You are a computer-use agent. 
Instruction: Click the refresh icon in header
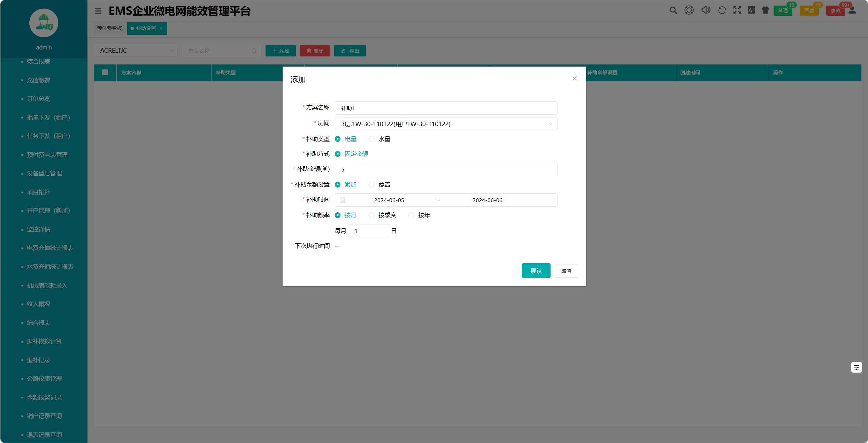tap(722, 10)
